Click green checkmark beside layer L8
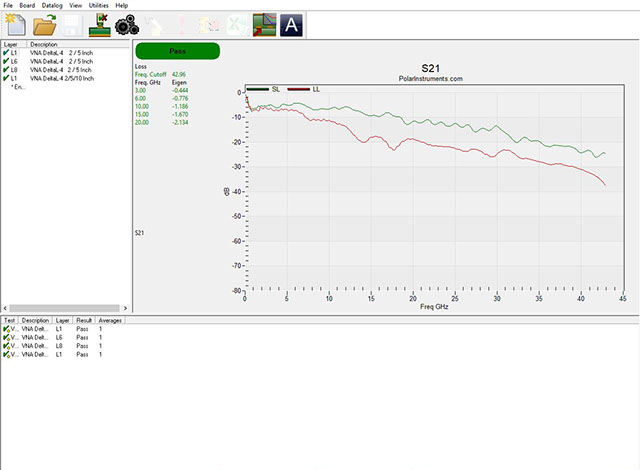640x470 pixels. point(6,69)
